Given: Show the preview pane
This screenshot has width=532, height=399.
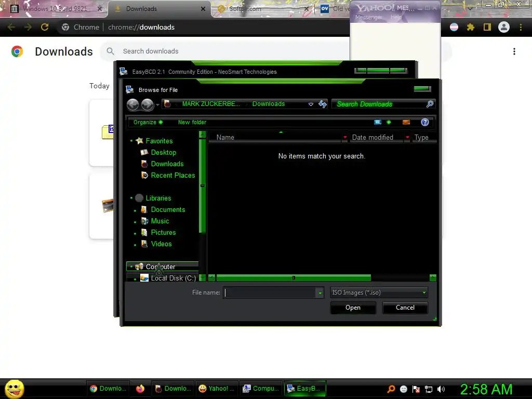Looking at the screenshot, I should 406,122.
